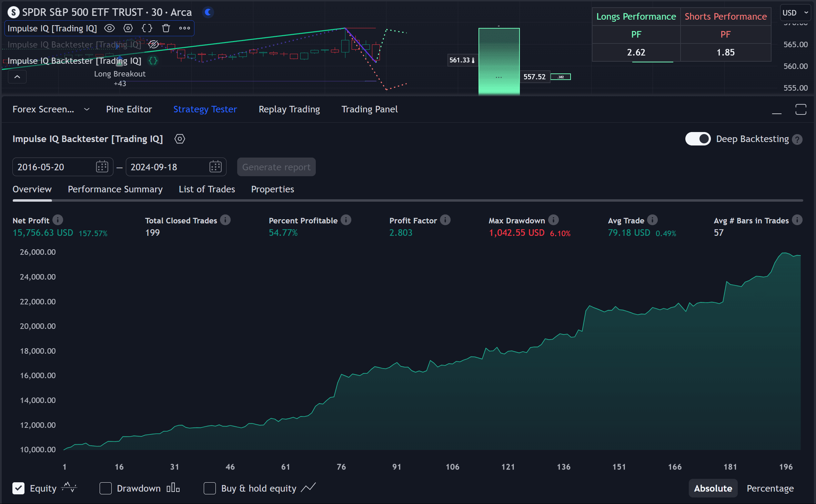Viewport: 816px width, 504px height.
Task: Open the Properties tab
Action: [x=273, y=189]
